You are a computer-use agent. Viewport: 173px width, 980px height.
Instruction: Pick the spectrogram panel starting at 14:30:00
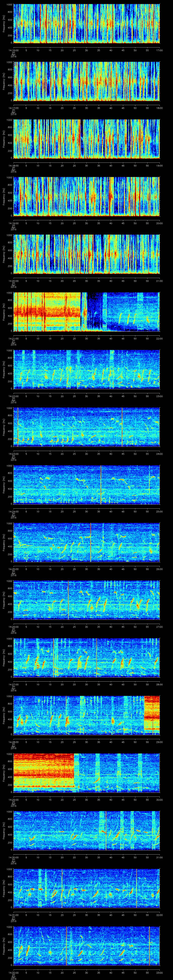(87, 831)
